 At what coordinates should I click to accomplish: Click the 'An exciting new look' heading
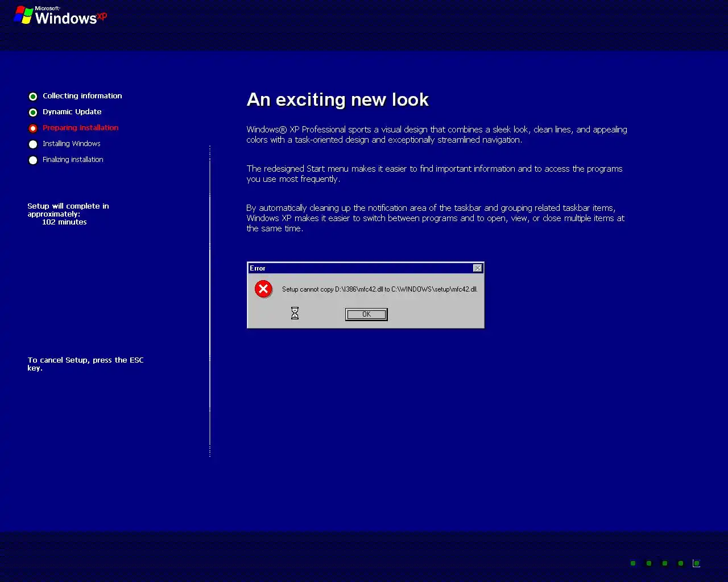pos(337,100)
